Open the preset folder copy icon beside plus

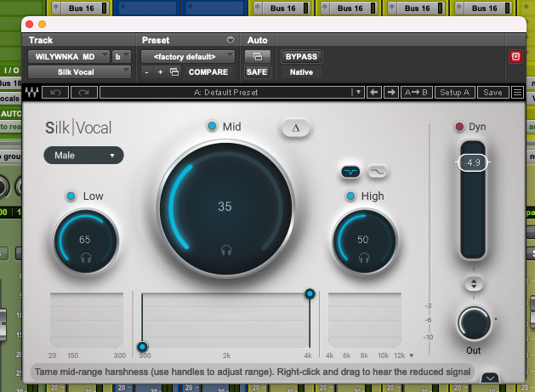click(x=174, y=72)
